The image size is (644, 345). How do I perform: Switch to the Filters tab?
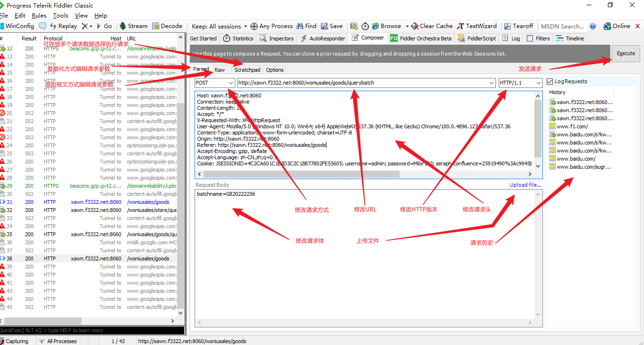click(x=539, y=38)
